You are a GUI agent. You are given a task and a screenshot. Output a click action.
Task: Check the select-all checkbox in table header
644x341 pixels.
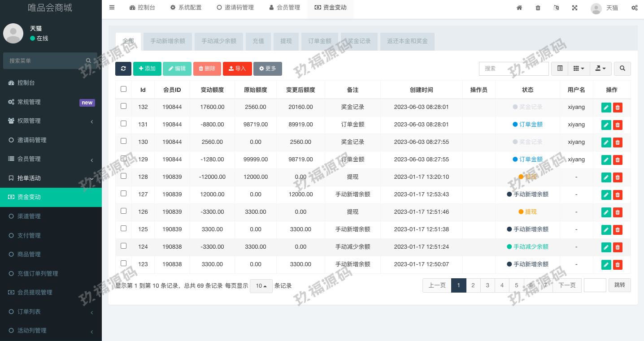coord(124,89)
